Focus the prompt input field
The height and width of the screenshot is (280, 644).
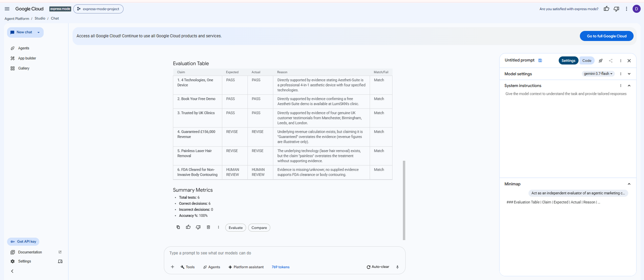[x=285, y=253]
